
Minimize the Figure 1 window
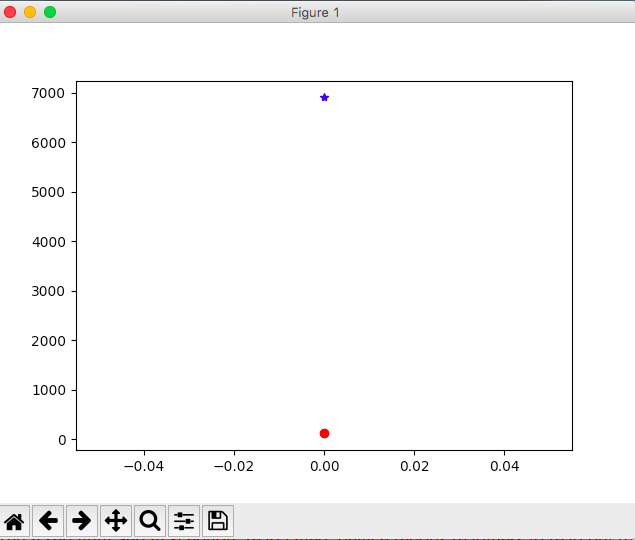point(30,12)
